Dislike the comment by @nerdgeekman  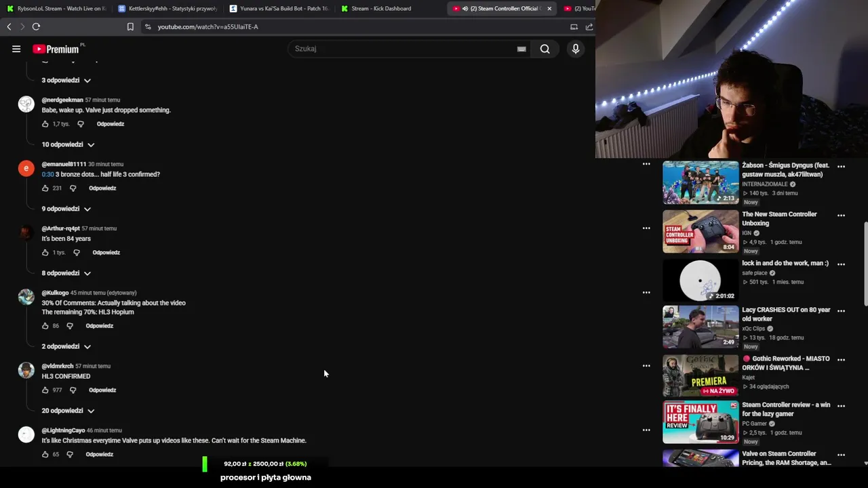pos(80,124)
